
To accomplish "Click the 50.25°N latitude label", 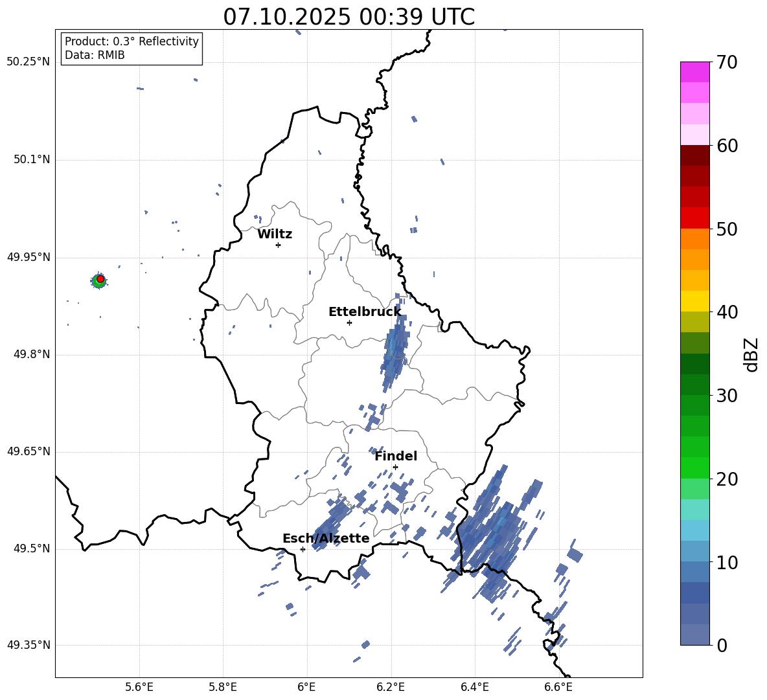I will pos(29,62).
